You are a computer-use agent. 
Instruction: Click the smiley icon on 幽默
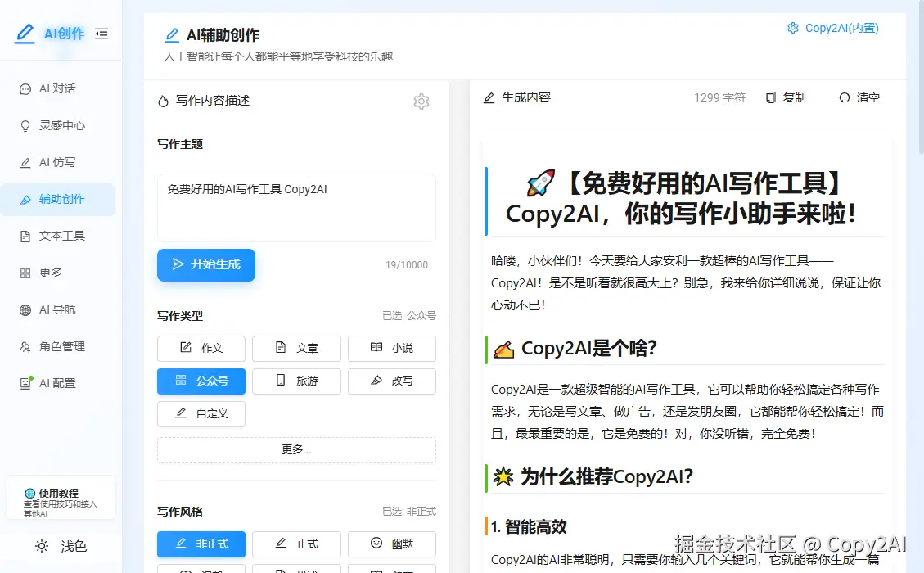click(x=376, y=543)
